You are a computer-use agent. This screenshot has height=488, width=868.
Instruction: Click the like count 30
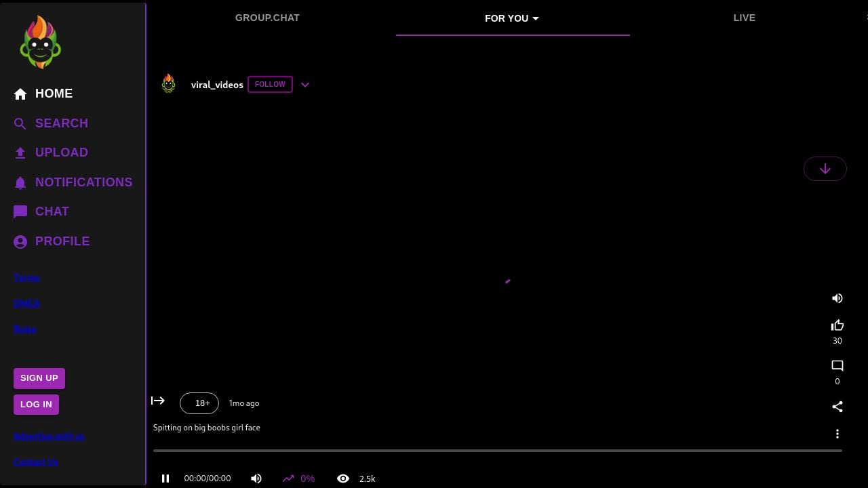click(837, 341)
